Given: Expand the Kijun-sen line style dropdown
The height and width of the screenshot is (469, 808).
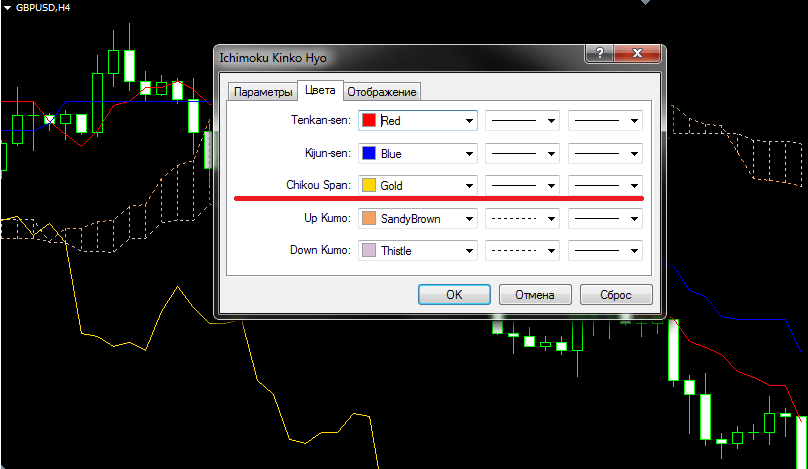Looking at the screenshot, I should [551, 154].
